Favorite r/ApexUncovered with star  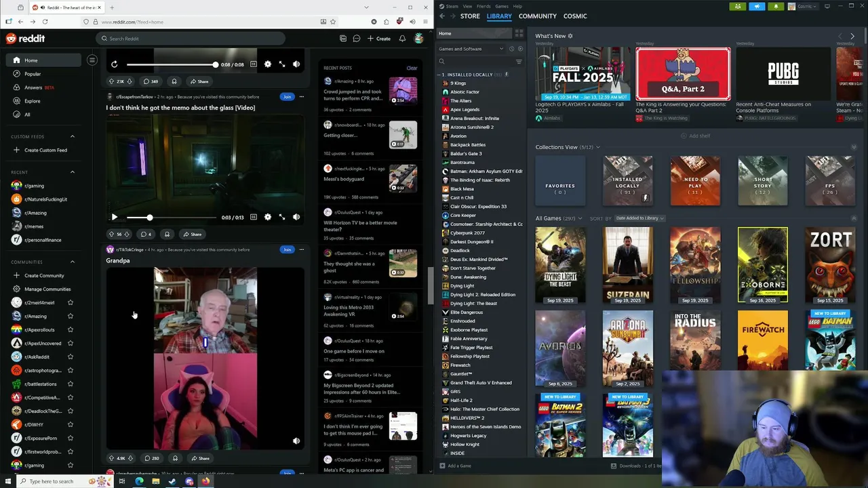click(x=71, y=343)
